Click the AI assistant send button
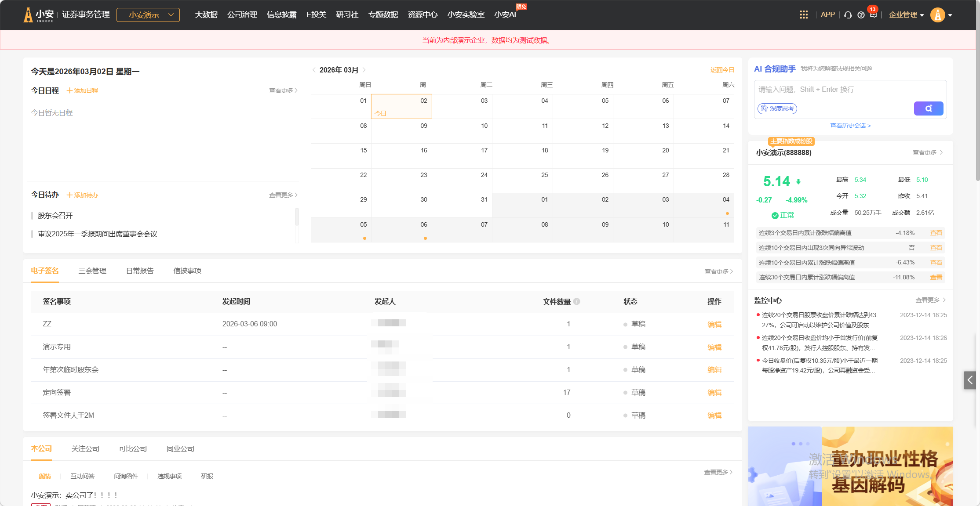The image size is (980, 506). pyautogui.click(x=928, y=108)
